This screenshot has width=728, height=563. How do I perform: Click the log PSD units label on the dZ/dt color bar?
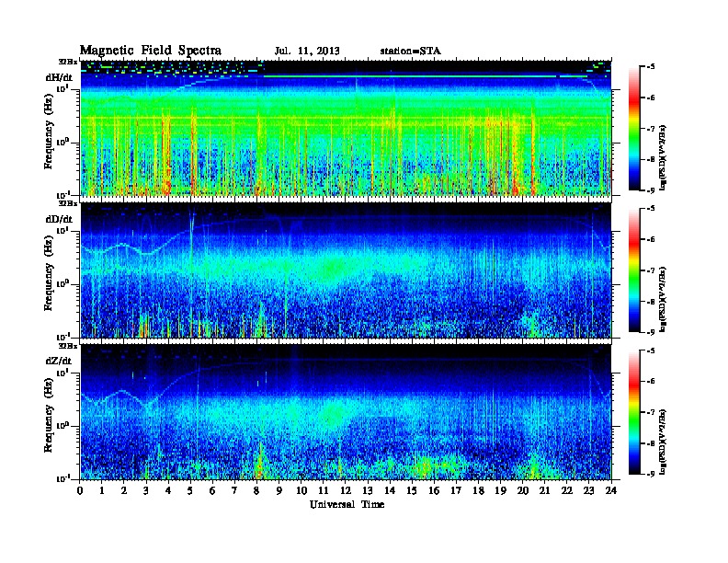click(x=664, y=442)
